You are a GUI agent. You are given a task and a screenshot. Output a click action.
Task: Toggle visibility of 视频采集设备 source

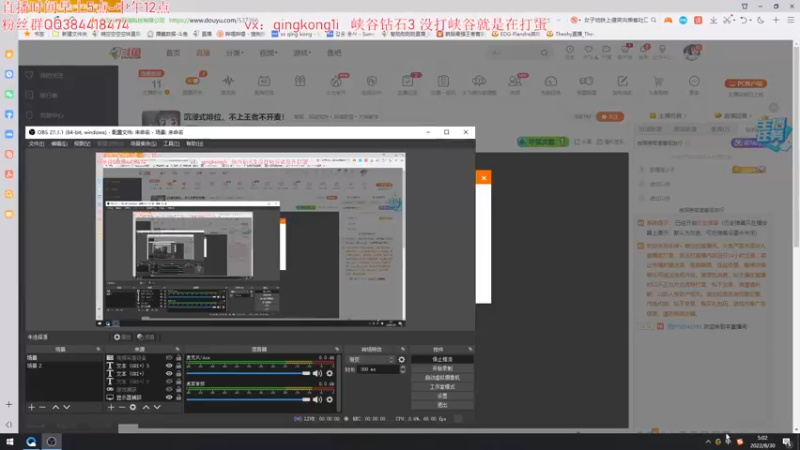[169, 358]
